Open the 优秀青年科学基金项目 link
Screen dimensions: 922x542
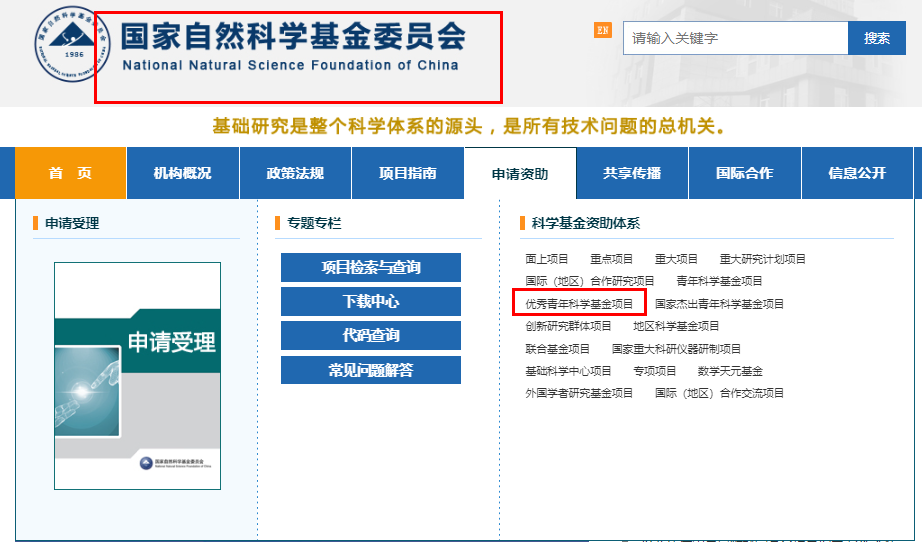point(579,304)
